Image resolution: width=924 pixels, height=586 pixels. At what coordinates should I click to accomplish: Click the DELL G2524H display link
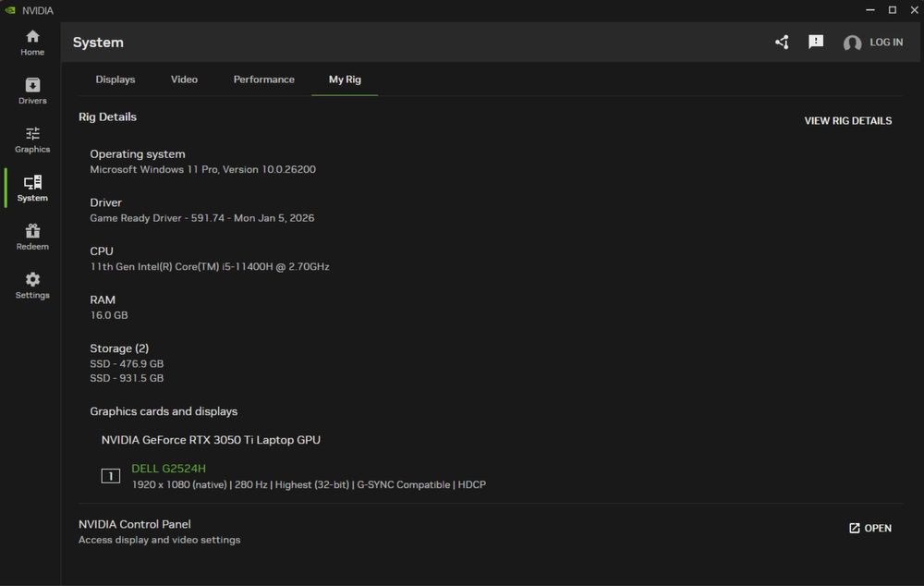(168, 469)
